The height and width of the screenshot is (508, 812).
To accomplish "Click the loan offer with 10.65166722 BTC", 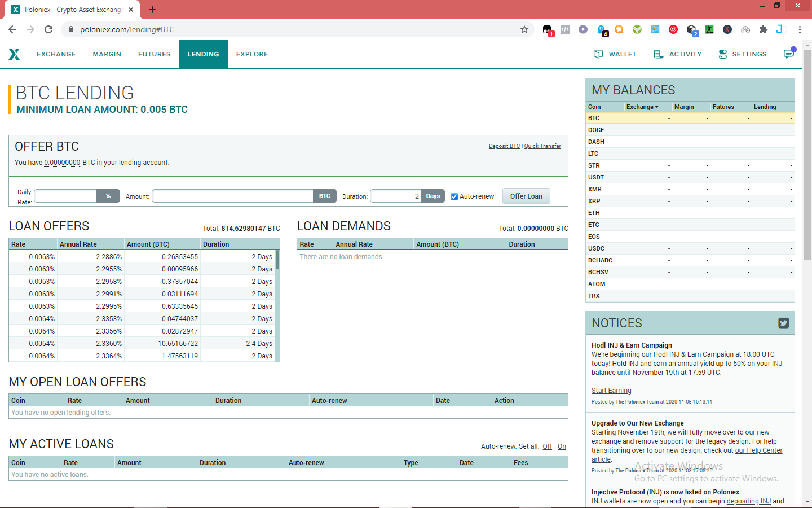I will coord(142,344).
